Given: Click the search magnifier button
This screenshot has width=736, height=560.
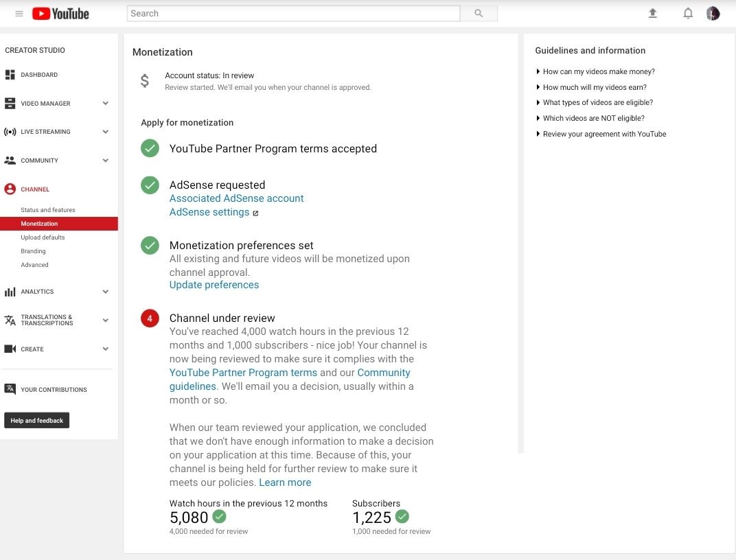Looking at the screenshot, I should tap(479, 13).
